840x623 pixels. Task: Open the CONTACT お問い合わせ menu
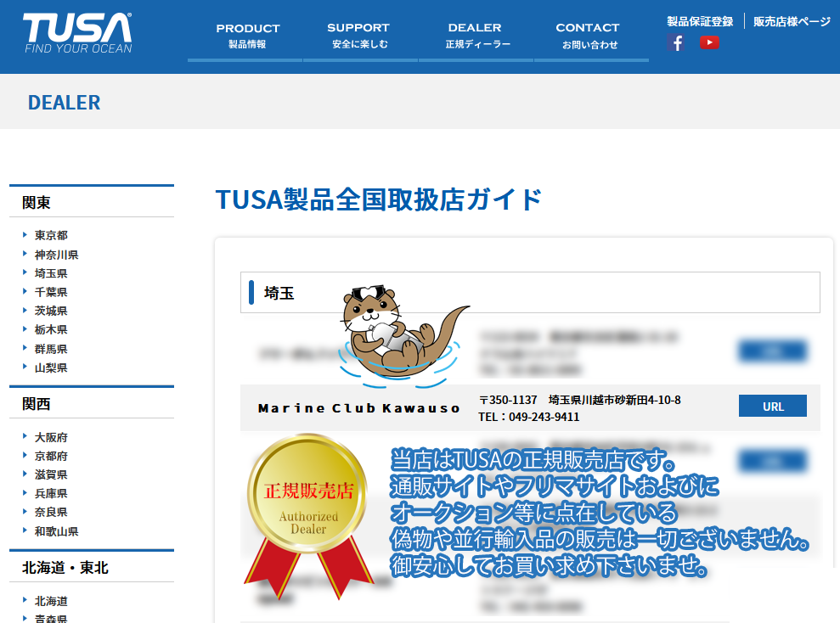589,36
